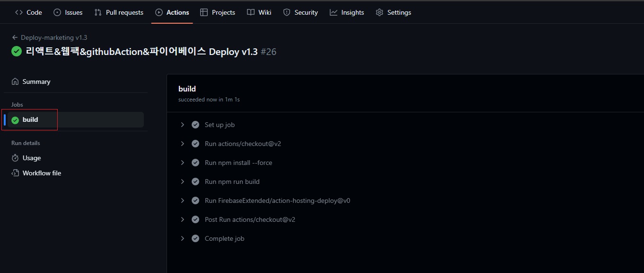This screenshot has height=273, width=644.
Task: Click the Wiki book icon
Action: coord(251,12)
